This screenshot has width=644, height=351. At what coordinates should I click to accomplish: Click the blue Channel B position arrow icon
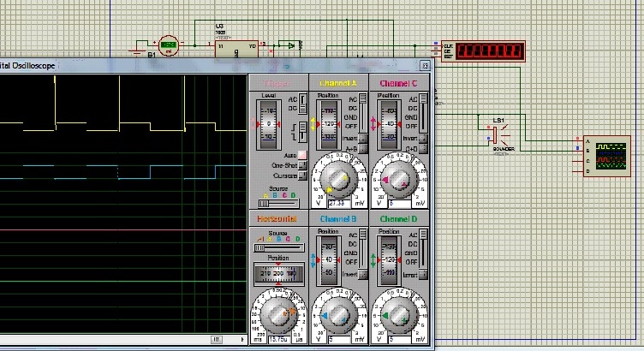click(x=313, y=260)
